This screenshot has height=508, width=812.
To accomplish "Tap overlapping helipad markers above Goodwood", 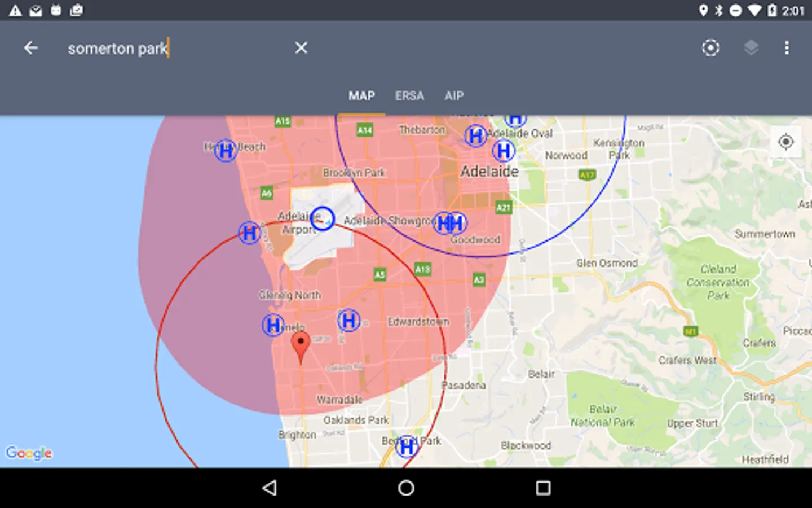I will [450, 224].
